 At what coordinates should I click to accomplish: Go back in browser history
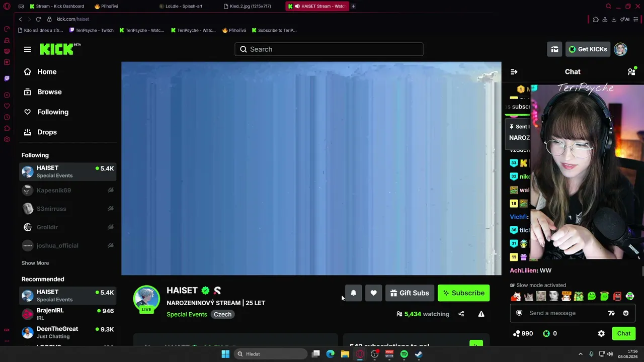(20, 19)
